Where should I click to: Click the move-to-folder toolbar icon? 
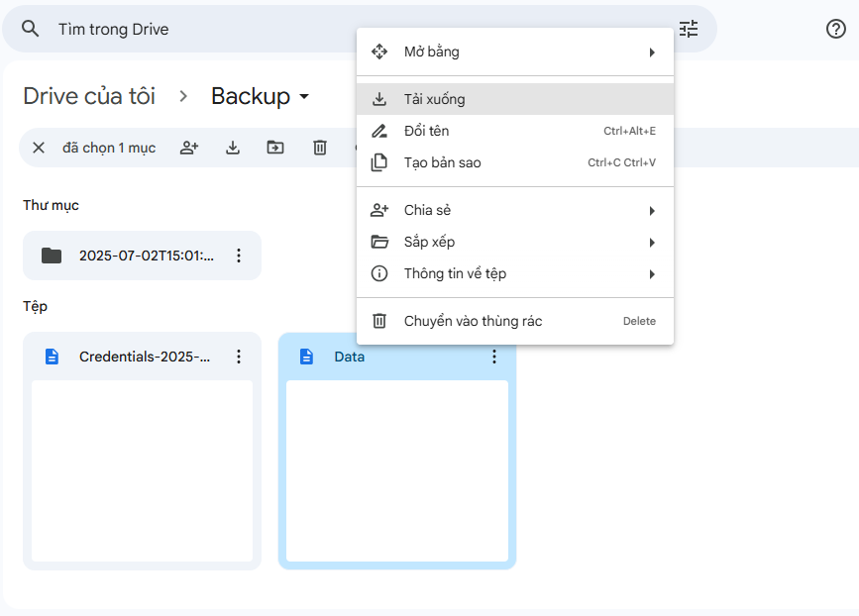[x=275, y=148]
